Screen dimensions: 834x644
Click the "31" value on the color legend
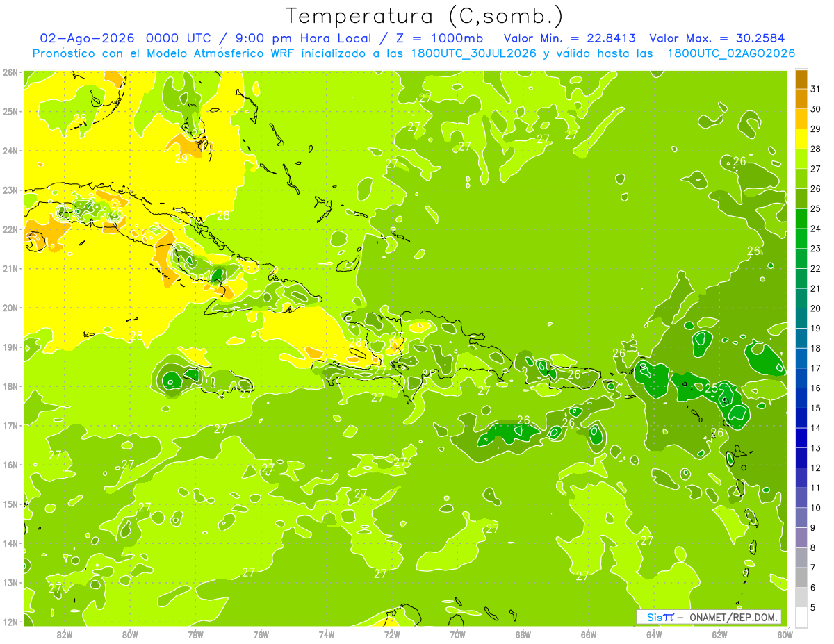(816, 89)
